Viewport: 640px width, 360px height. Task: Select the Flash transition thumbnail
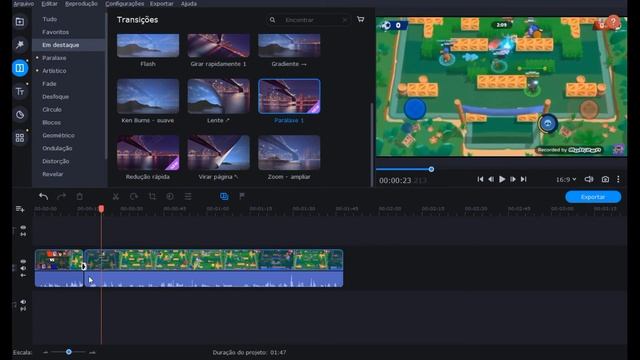point(148,46)
